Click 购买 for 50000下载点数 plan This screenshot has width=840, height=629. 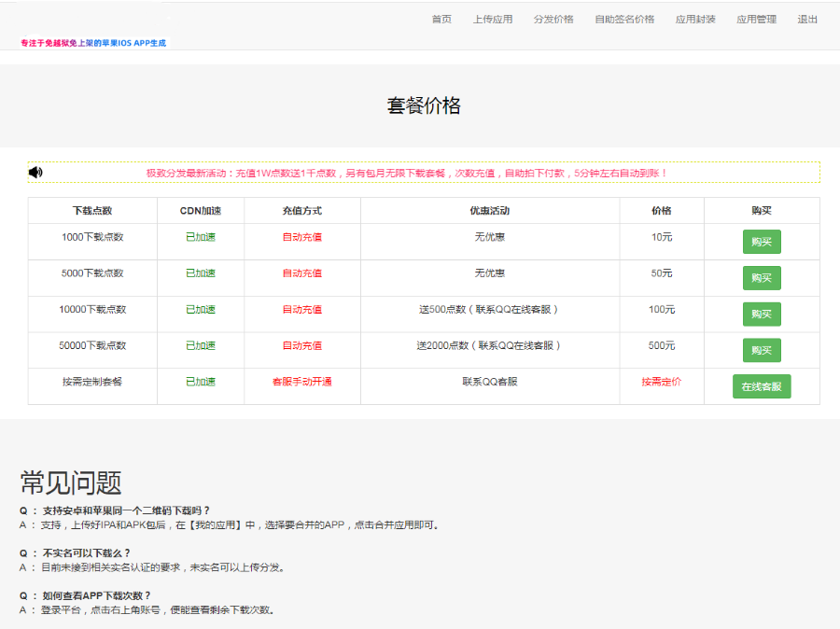(x=762, y=350)
